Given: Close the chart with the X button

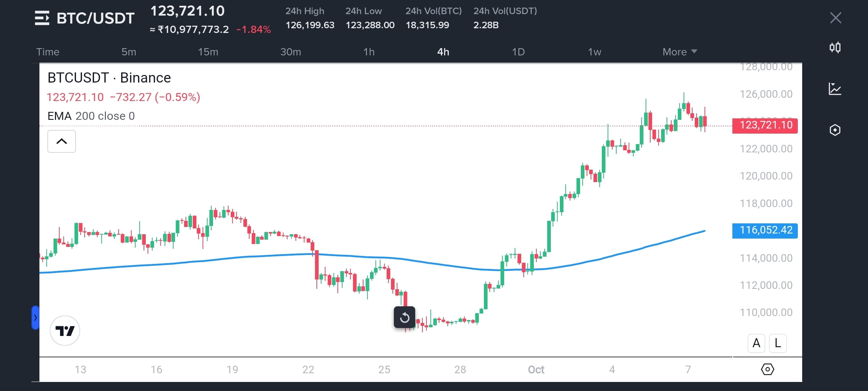Looking at the screenshot, I should 835,18.
